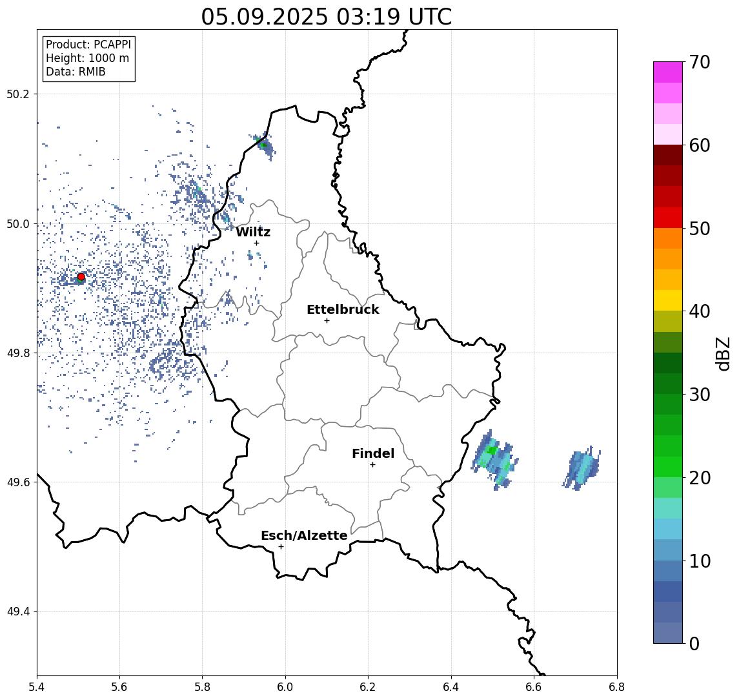This screenshot has width=739, height=700.
Task: Click the Data: RMIB text
Action: pyautogui.click(x=76, y=72)
